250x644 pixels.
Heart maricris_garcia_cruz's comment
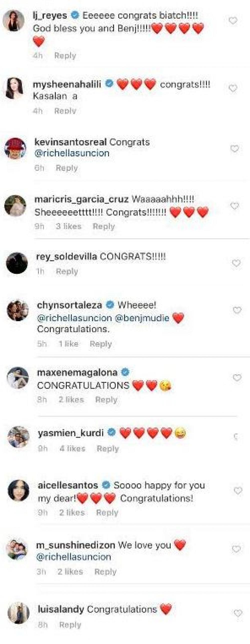(234, 206)
